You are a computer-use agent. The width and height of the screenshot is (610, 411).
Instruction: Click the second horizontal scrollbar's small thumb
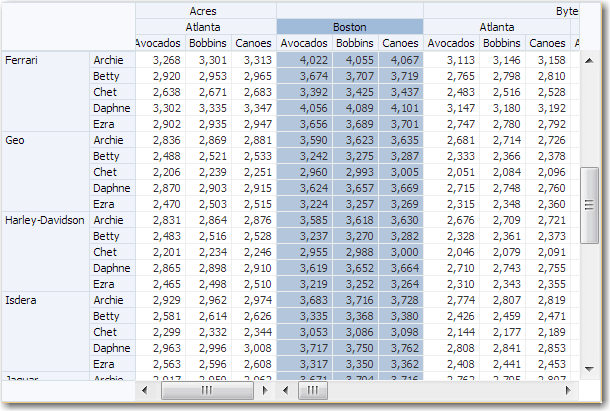tap(313, 390)
